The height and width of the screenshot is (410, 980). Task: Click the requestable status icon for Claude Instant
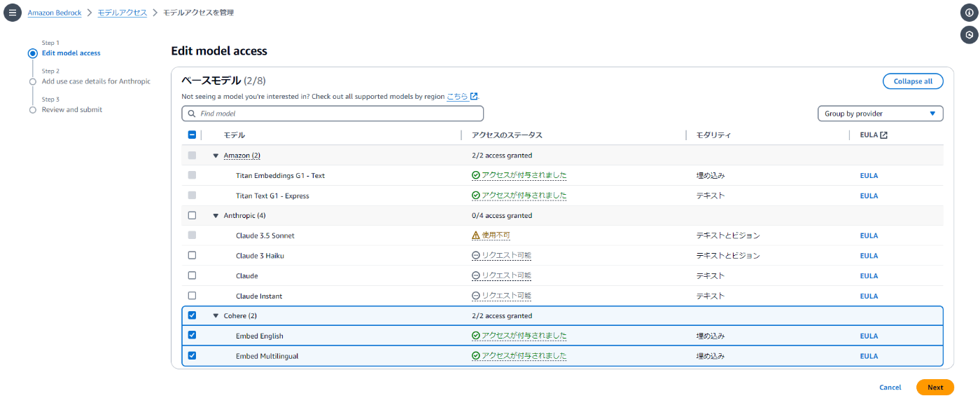(x=476, y=296)
